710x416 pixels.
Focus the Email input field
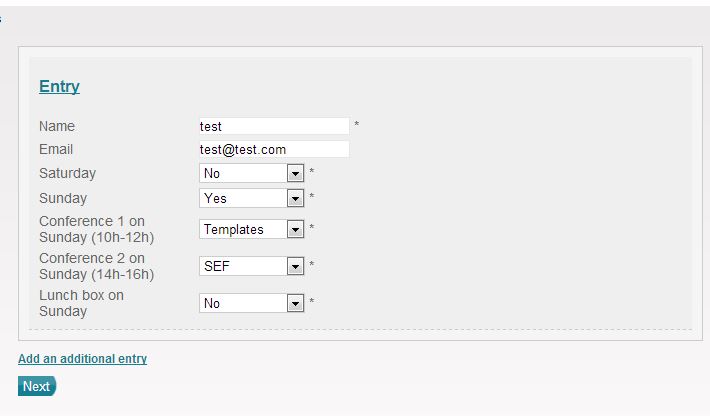coord(274,149)
